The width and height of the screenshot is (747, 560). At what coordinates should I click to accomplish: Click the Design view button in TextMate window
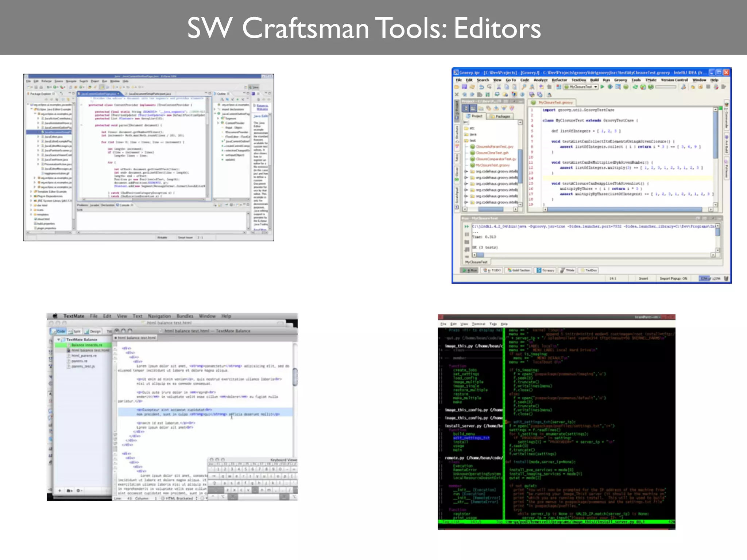(x=93, y=331)
